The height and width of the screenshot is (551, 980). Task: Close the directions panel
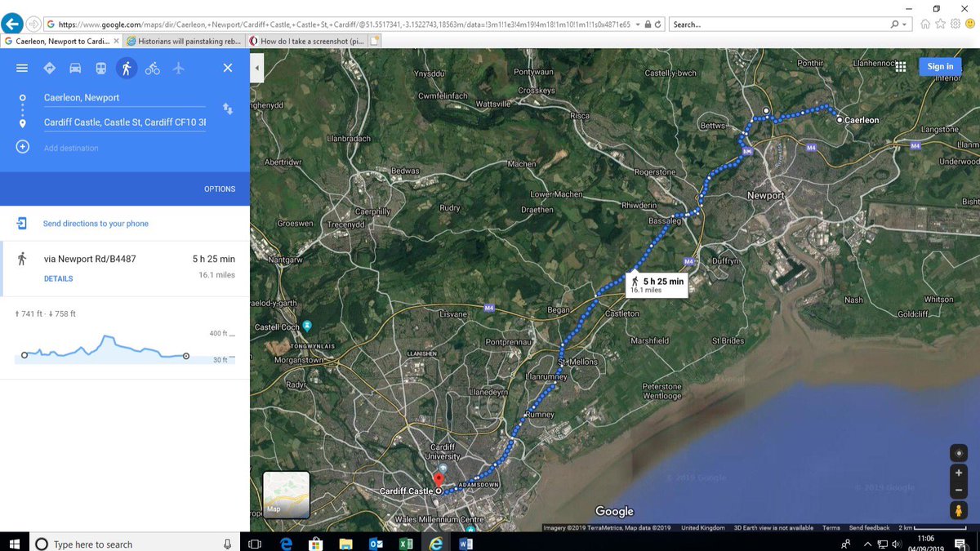click(x=228, y=69)
